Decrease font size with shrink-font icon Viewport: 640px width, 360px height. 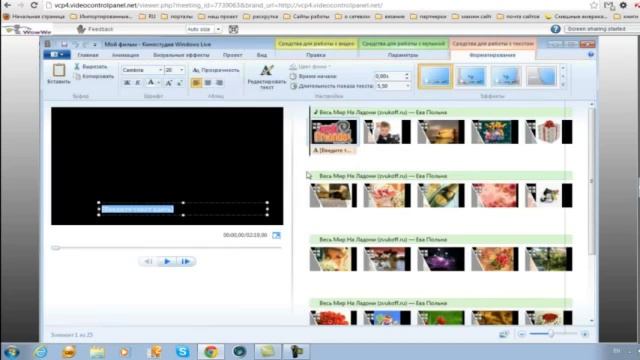click(x=180, y=83)
